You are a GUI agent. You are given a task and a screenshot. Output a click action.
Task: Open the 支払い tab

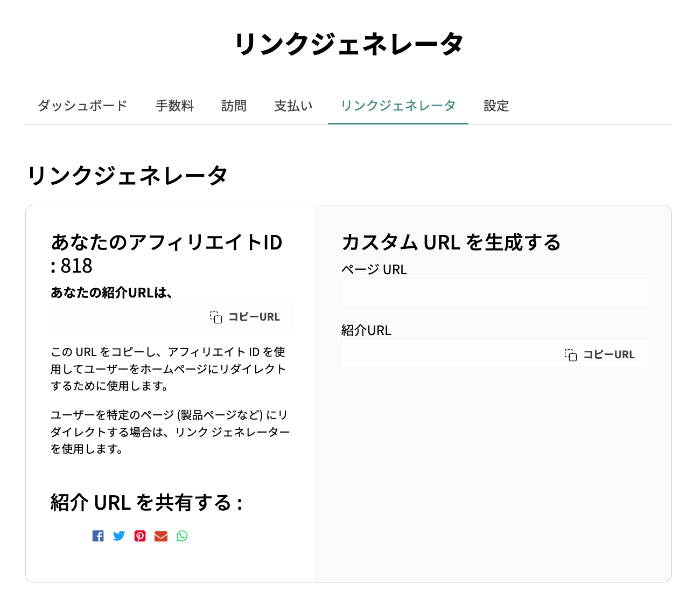coord(293,106)
